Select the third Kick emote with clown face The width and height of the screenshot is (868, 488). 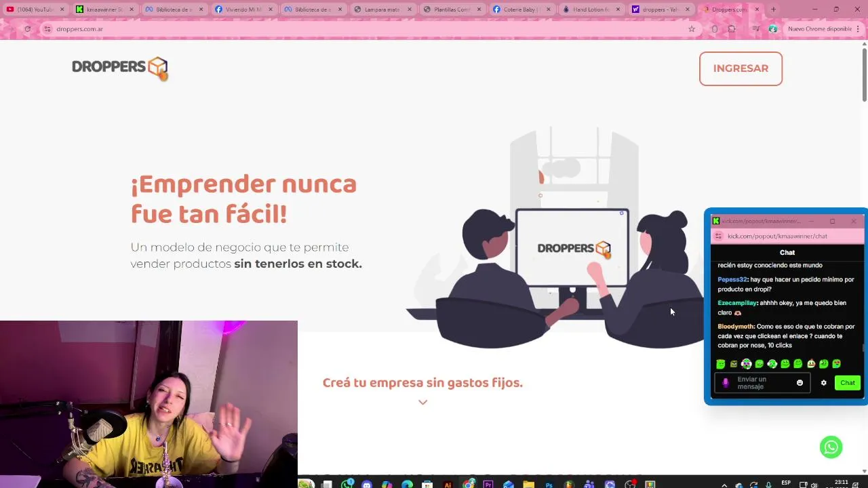[x=747, y=364]
